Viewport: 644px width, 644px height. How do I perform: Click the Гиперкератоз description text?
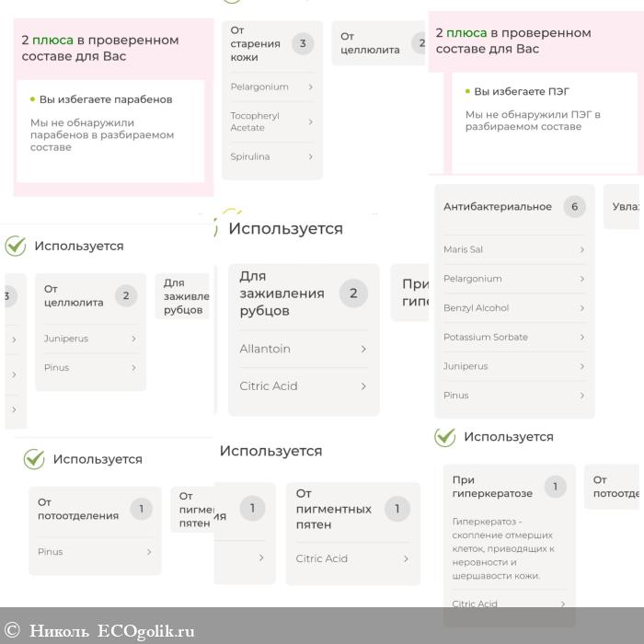[503, 548]
